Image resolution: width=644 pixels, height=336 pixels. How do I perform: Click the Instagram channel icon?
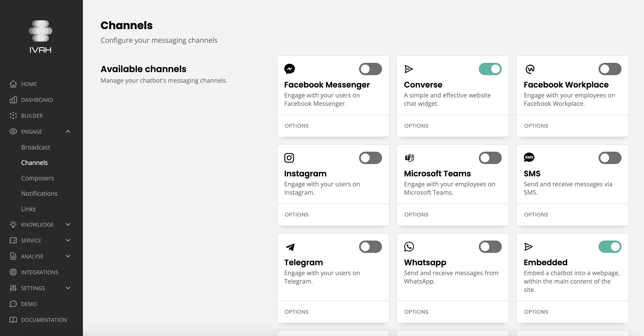[x=289, y=158]
